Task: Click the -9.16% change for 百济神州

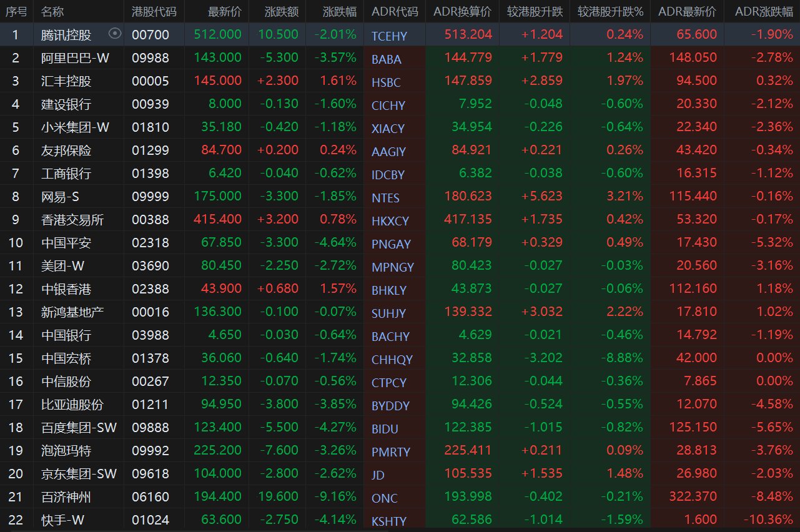Action: pyautogui.click(x=335, y=497)
